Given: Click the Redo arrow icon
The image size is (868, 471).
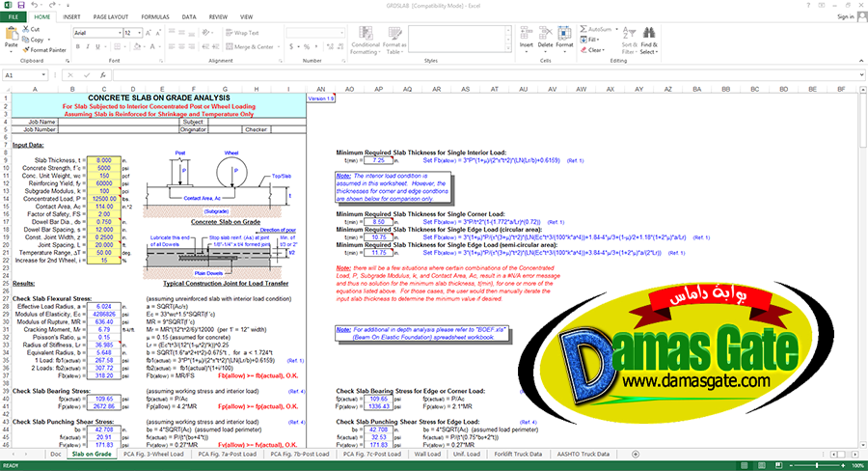Looking at the screenshot, I should (x=51, y=5).
